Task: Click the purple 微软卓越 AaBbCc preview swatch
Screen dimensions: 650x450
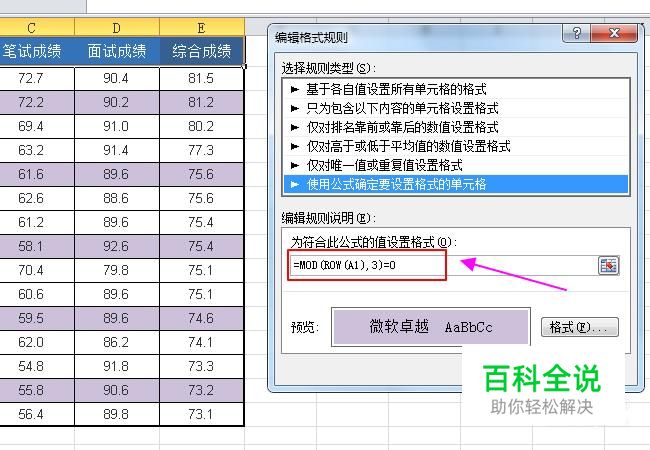Action: pyautogui.click(x=431, y=327)
